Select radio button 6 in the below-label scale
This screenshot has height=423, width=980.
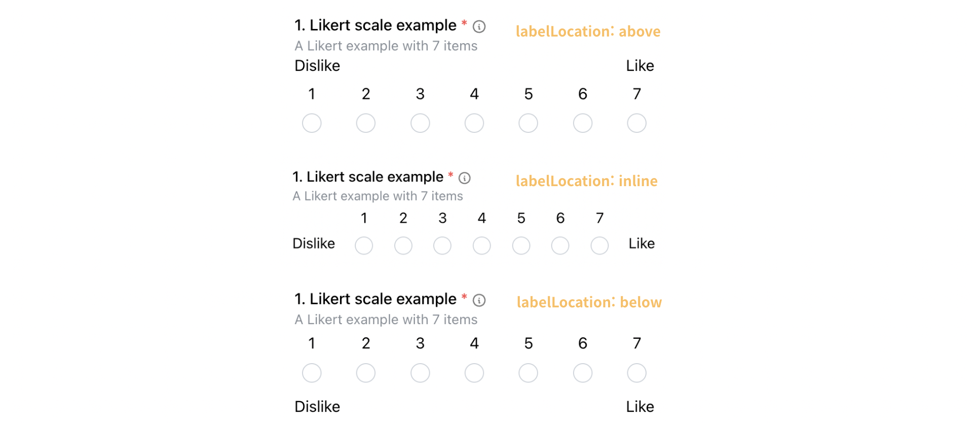click(582, 373)
